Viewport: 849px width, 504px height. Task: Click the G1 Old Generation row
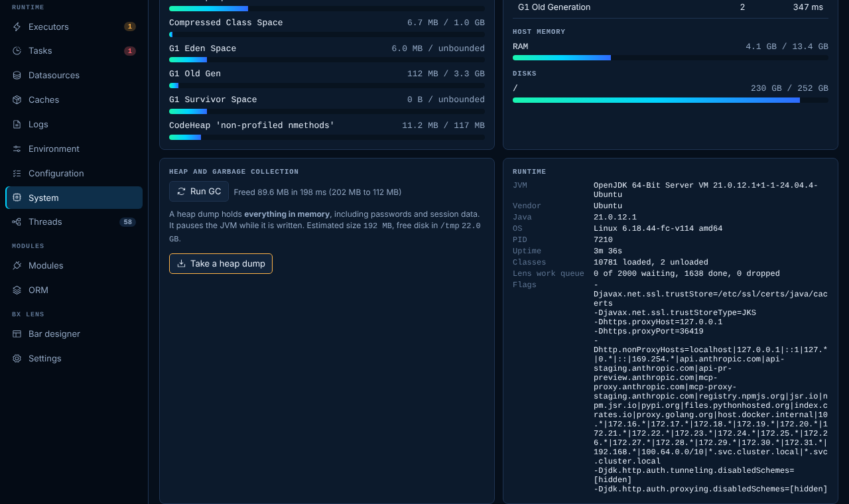pos(671,7)
